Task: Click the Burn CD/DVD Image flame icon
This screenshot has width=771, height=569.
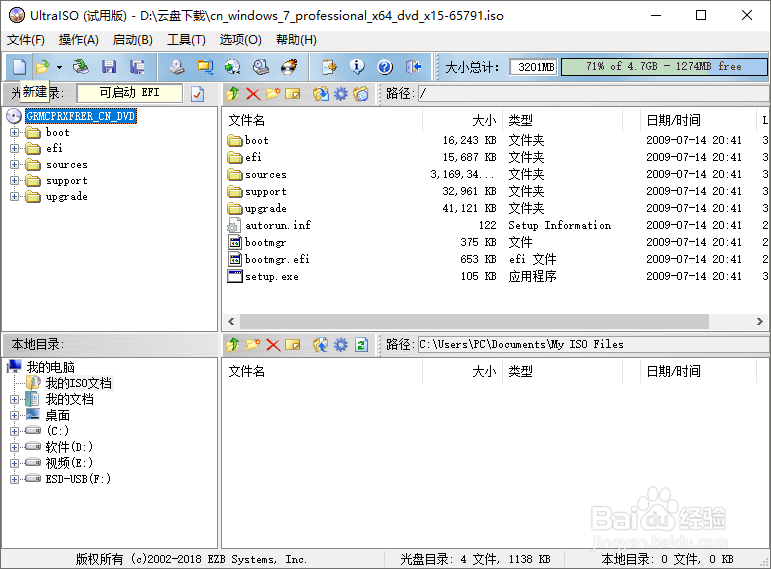Action: (290, 66)
